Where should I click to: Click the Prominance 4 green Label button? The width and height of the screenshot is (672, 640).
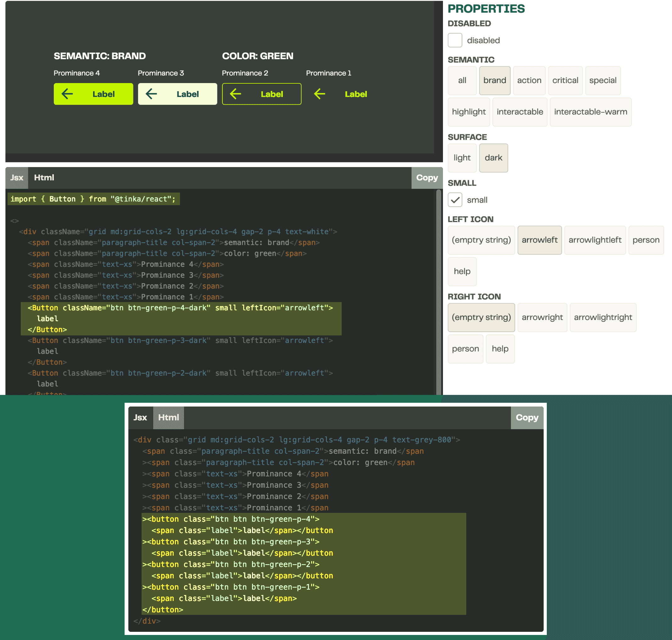[93, 94]
